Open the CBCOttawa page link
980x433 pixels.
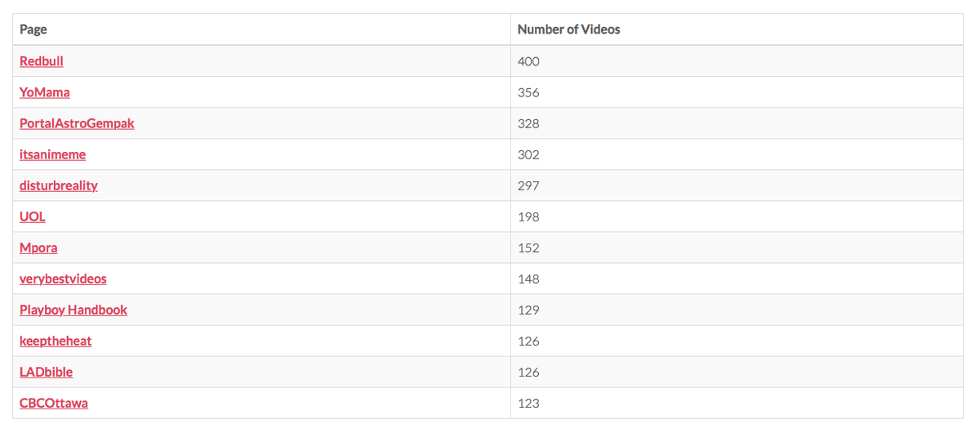54,403
